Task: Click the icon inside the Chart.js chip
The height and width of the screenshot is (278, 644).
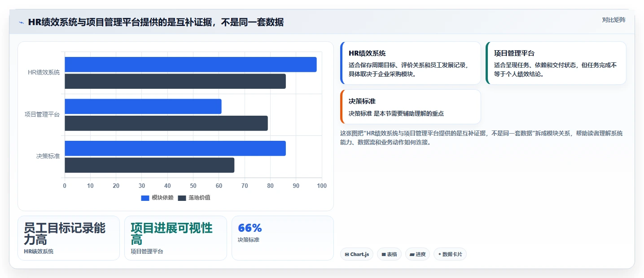Action: tap(347, 254)
